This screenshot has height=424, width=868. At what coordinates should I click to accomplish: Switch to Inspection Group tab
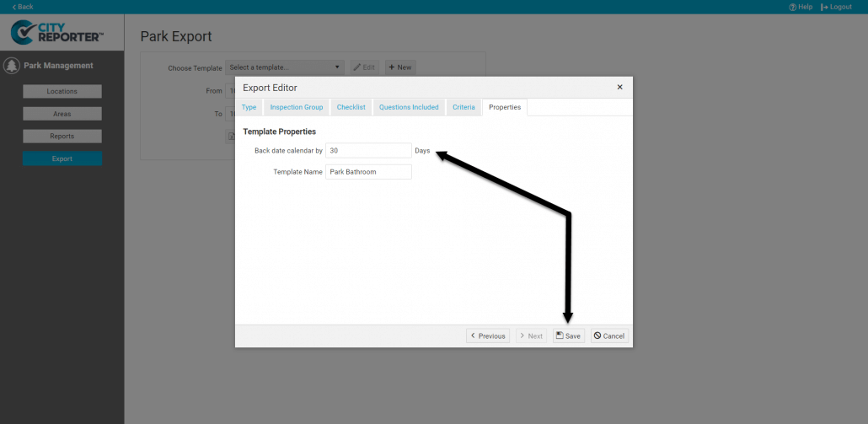tap(296, 107)
